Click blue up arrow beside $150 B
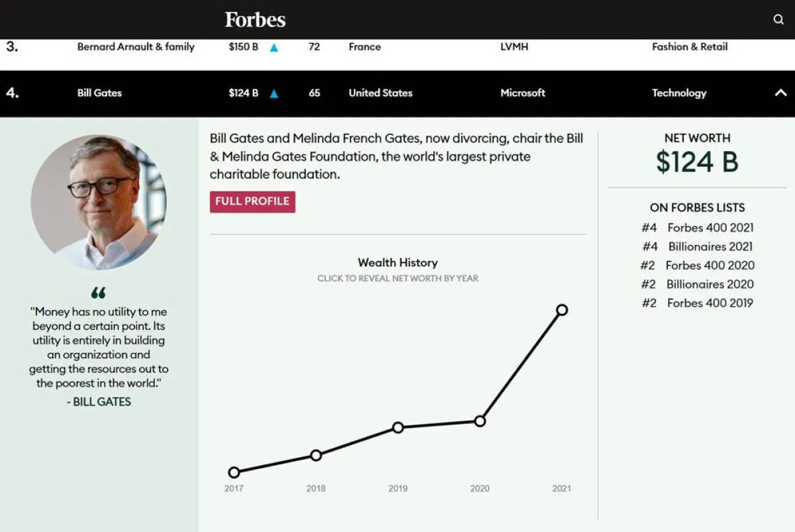The width and height of the screenshot is (795, 532). coord(274,48)
